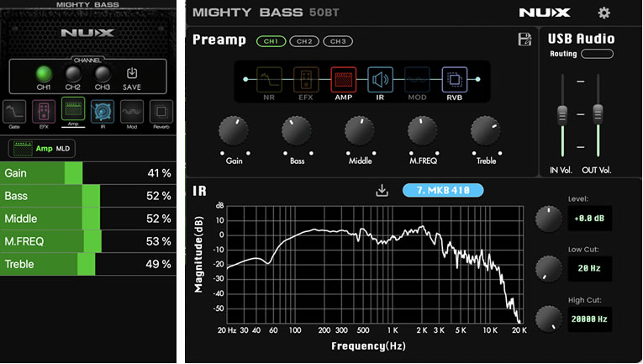Click the High Cut 20000 Hz field
The height and width of the screenshot is (364, 643).
tap(588, 319)
